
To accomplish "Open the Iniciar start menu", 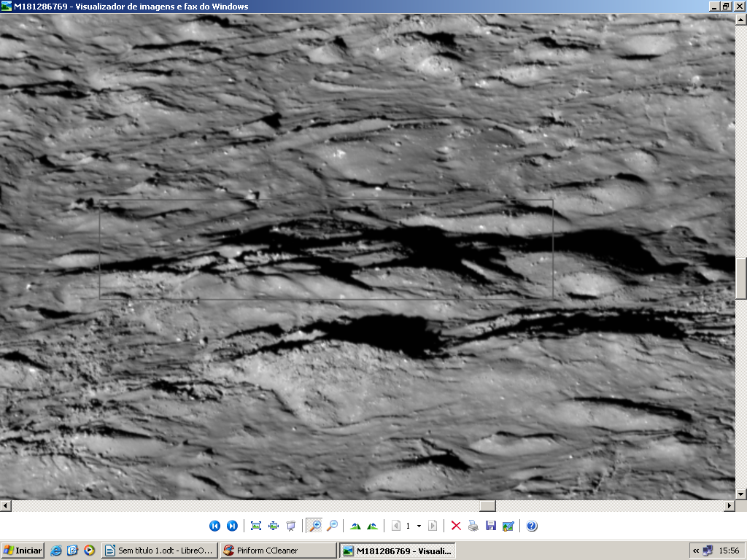I will point(23,551).
